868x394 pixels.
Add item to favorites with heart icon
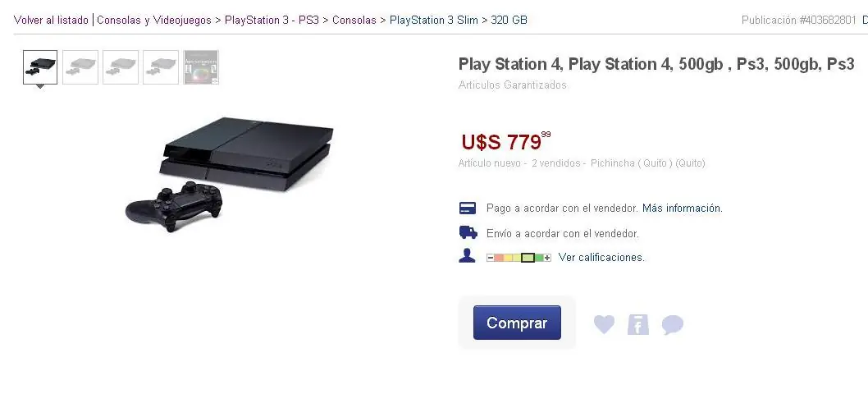point(604,324)
